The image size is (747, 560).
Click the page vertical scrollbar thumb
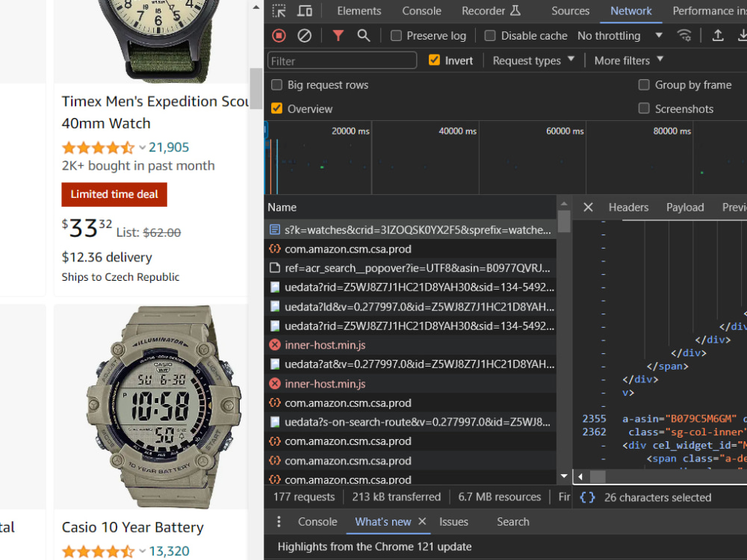coord(256,88)
